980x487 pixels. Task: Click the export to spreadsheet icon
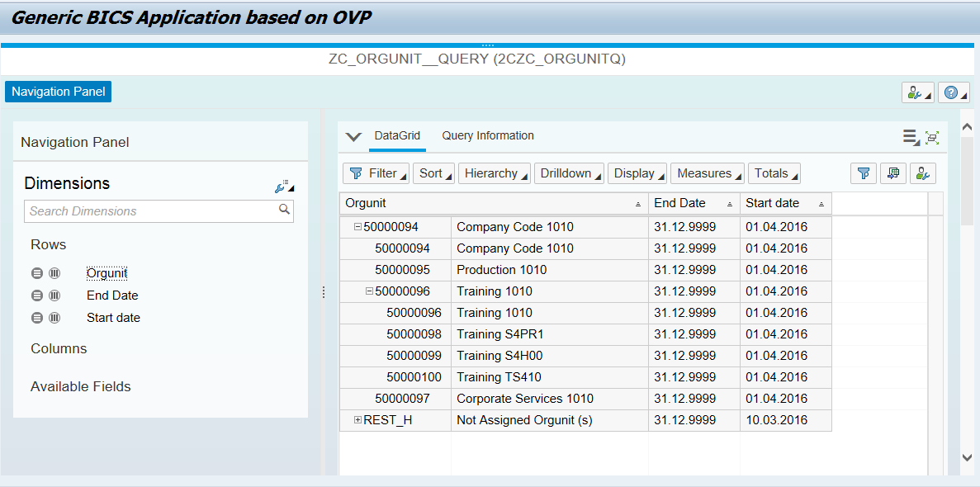(893, 173)
